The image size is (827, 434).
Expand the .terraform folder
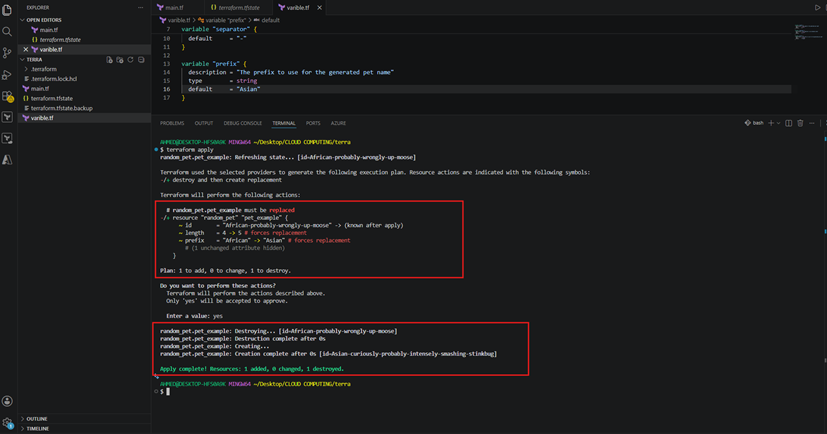coord(41,69)
